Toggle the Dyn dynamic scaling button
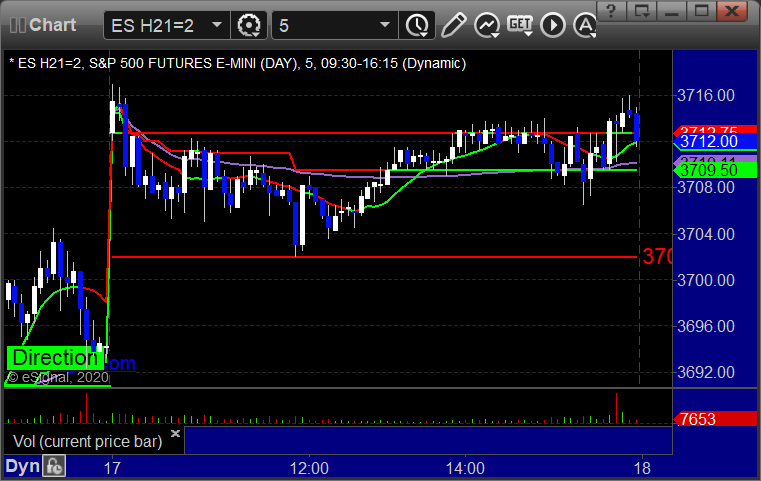 point(22,466)
